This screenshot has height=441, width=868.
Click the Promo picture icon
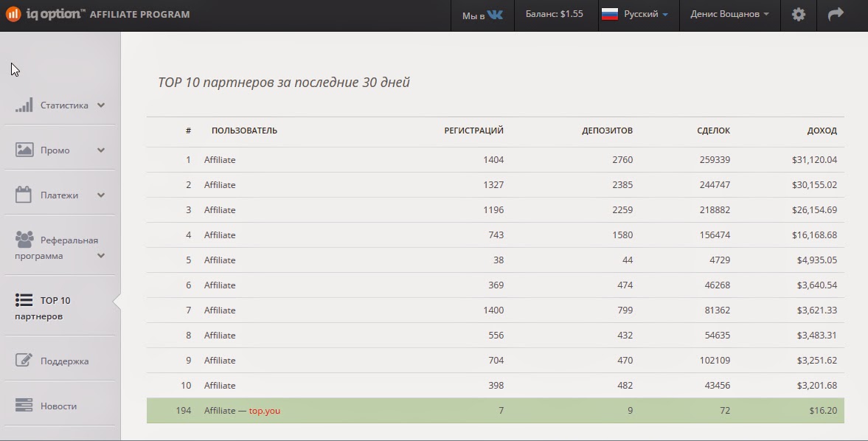[24, 150]
